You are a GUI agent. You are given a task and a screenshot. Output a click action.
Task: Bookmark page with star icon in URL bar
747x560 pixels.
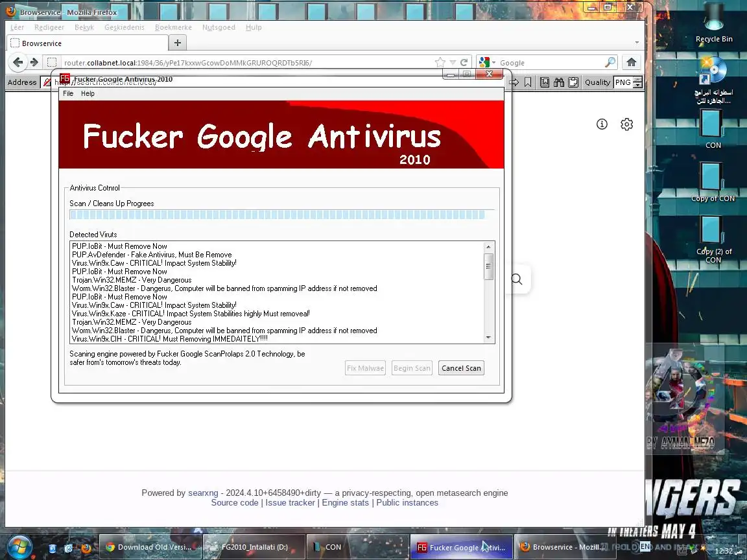[x=440, y=62]
